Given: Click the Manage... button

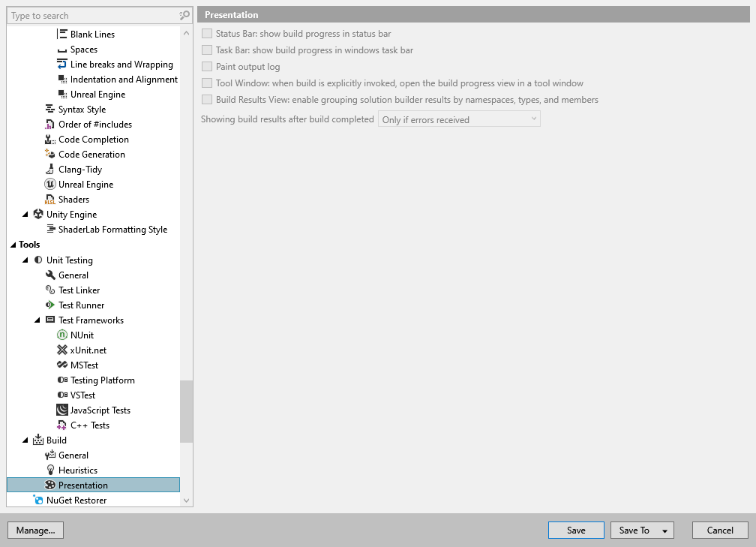Looking at the screenshot, I should (x=36, y=530).
